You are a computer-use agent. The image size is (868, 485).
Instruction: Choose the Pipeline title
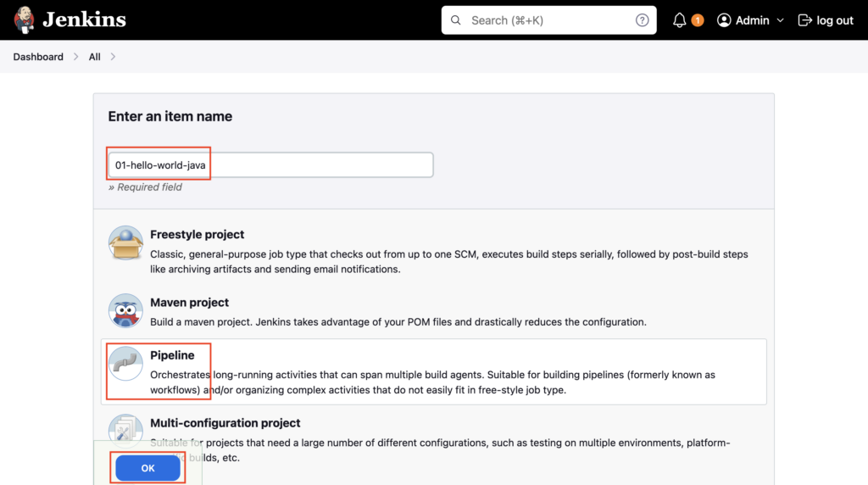(x=172, y=355)
